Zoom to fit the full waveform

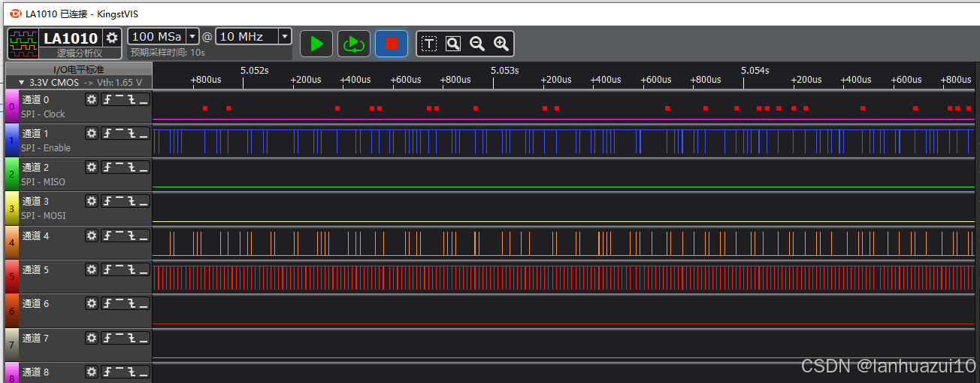click(x=452, y=44)
